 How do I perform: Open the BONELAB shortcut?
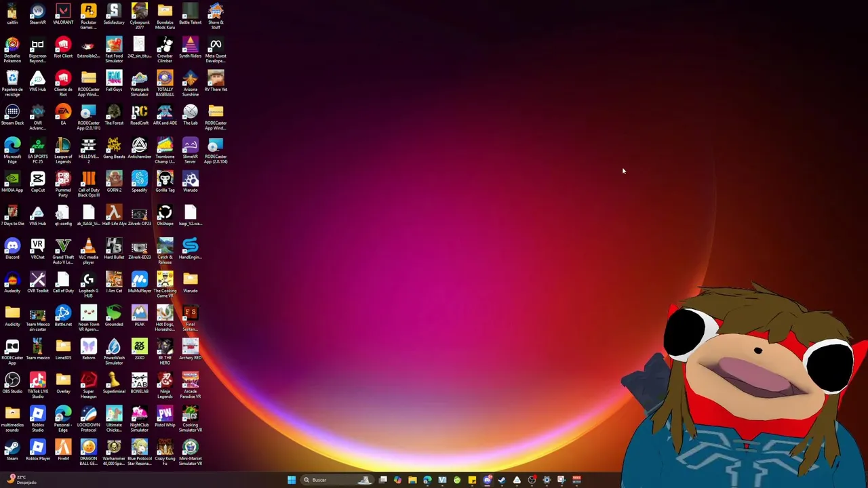[139, 384]
